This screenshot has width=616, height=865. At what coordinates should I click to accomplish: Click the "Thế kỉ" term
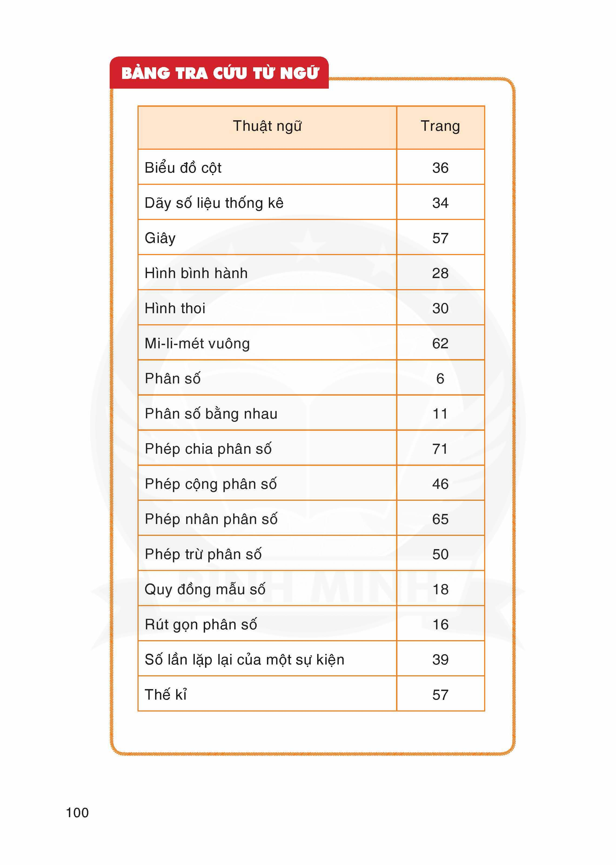(x=166, y=695)
